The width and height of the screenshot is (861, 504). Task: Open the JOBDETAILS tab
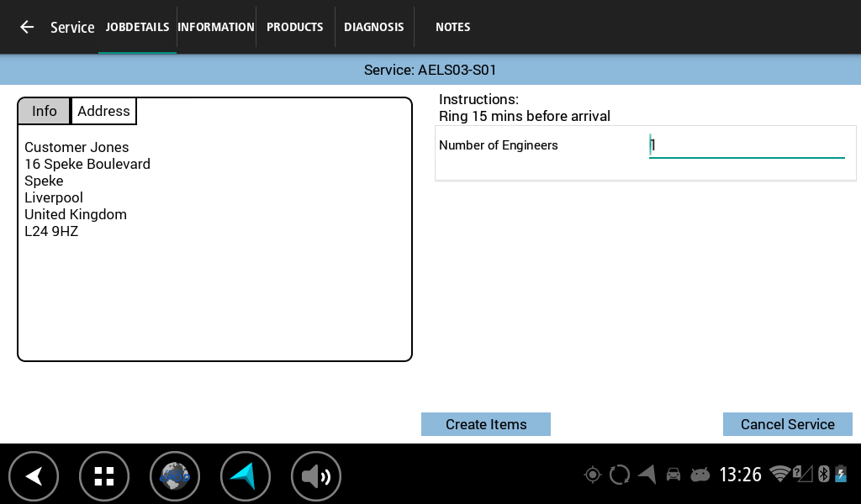coord(137,27)
